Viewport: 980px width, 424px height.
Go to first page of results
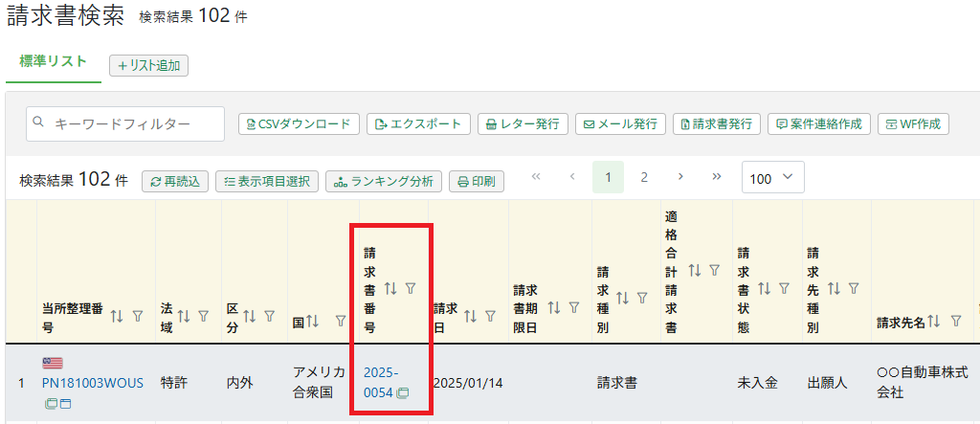(x=536, y=177)
